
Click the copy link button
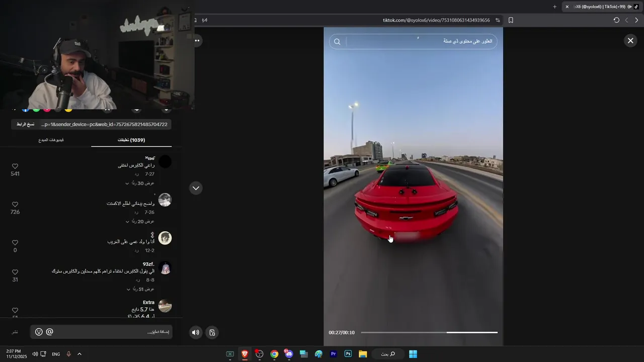point(25,124)
